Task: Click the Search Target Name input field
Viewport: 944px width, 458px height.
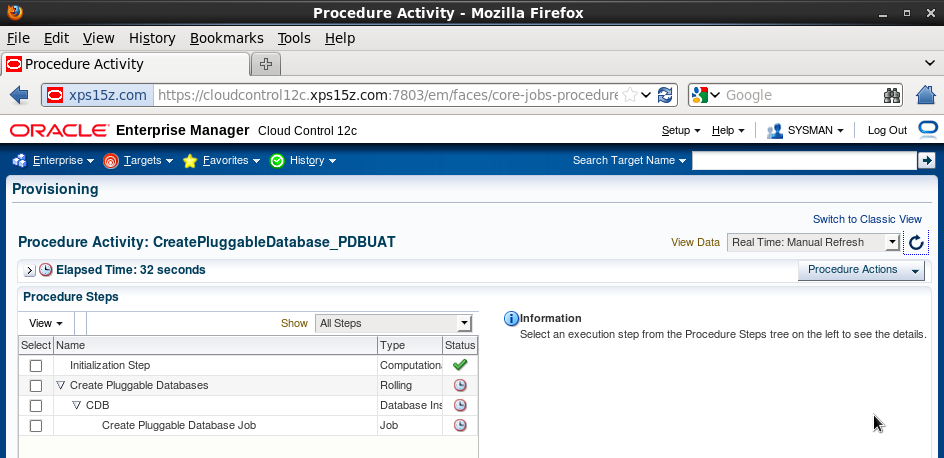Action: tap(804, 160)
